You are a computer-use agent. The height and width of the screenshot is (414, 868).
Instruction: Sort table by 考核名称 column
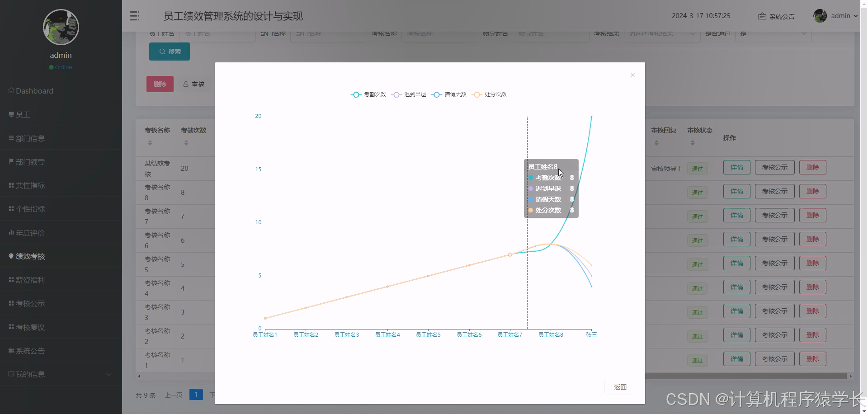pyautogui.click(x=150, y=143)
